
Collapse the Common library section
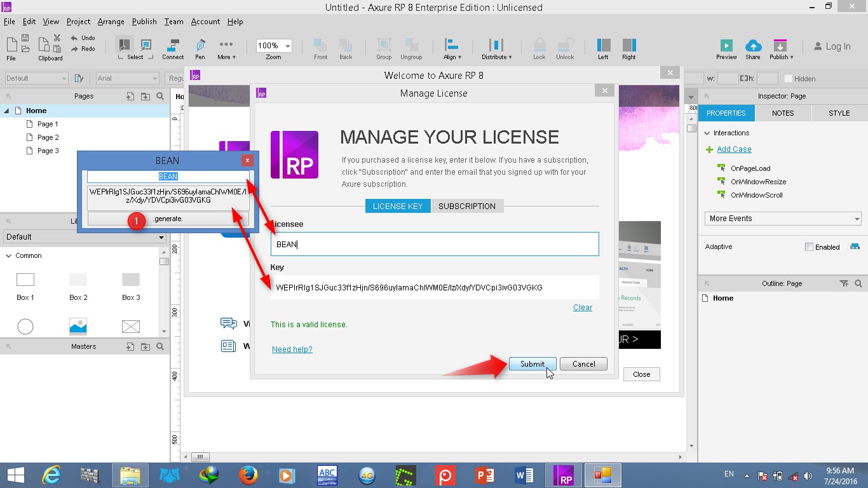click(8, 255)
